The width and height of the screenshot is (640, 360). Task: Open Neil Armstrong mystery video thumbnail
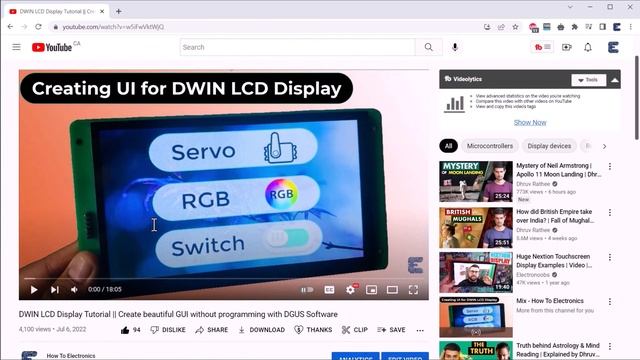point(476,182)
